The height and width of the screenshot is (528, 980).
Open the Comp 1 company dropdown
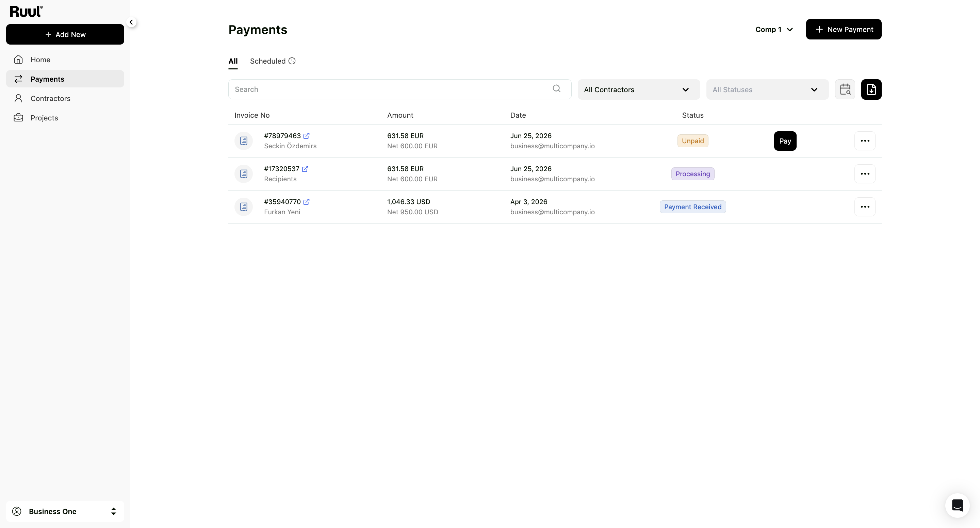774,29
